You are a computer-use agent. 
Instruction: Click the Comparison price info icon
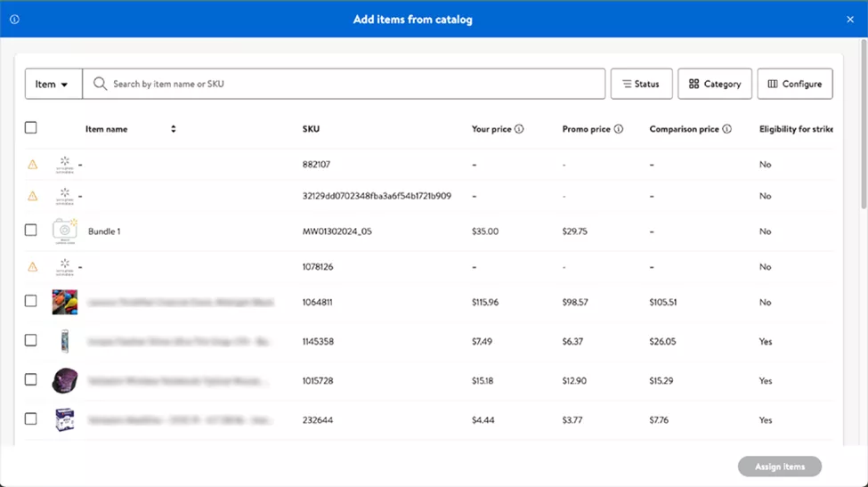click(727, 129)
